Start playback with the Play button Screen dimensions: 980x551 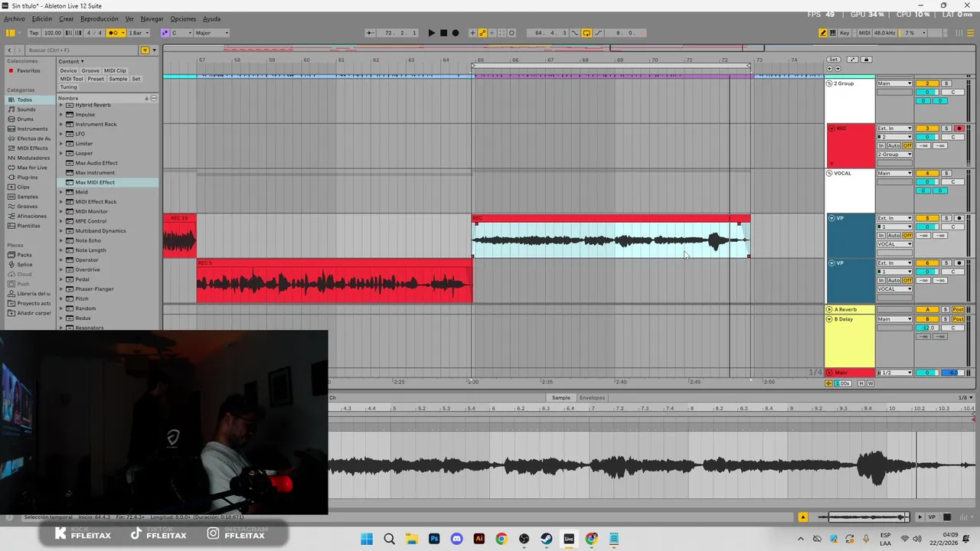click(x=431, y=33)
